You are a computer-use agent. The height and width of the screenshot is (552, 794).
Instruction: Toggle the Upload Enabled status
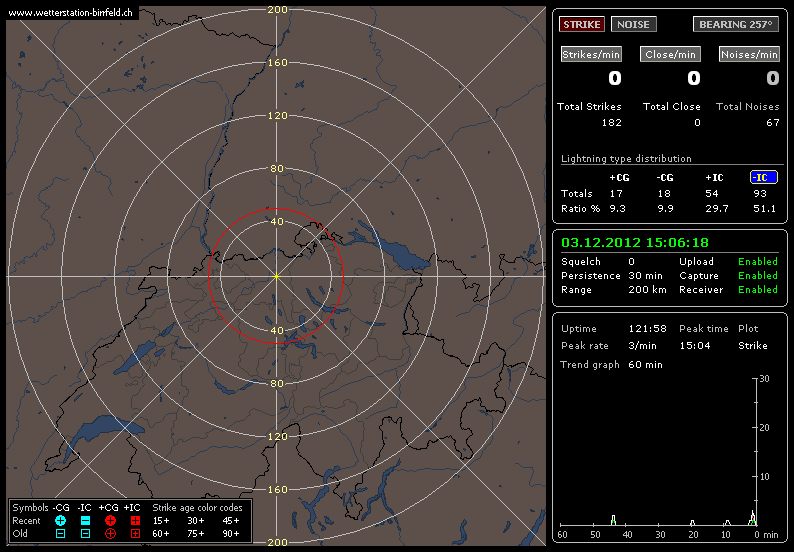pos(757,262)
